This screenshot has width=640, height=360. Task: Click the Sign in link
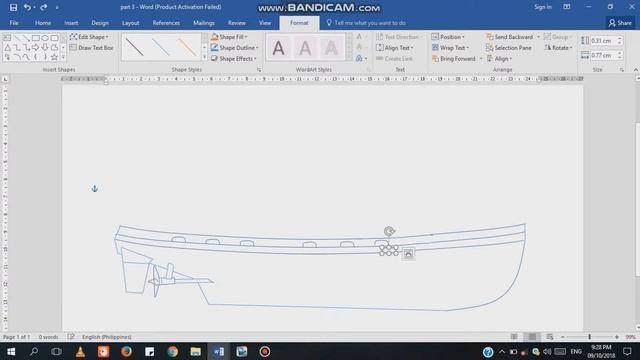543,7
